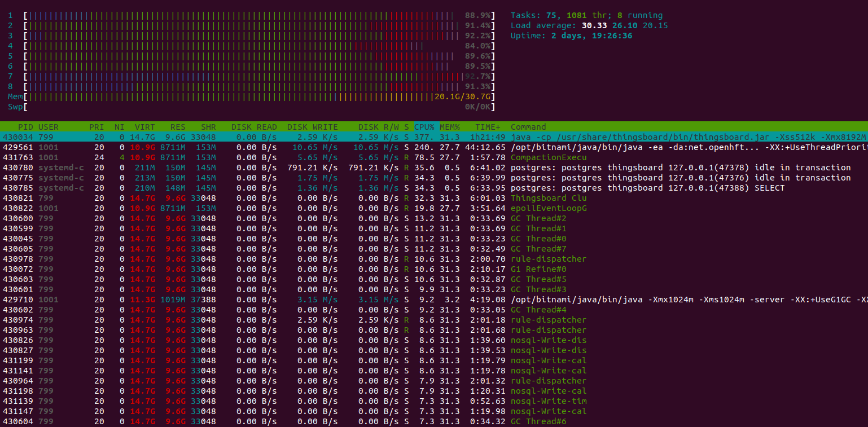Viewport: 868px width, 427px height.
Task: Sort processes by the CPU% column header
Action: pos(424,127)
